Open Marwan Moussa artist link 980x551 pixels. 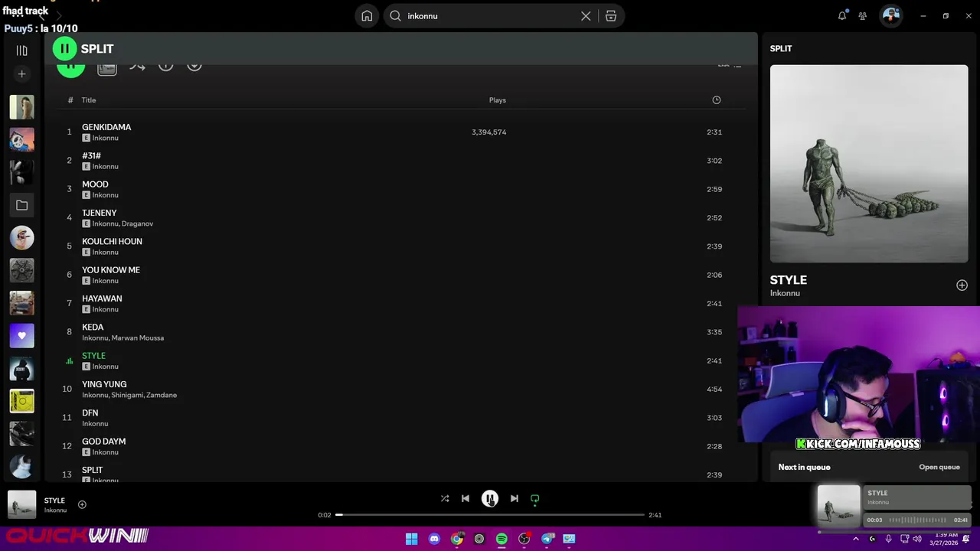coord(138,337)
